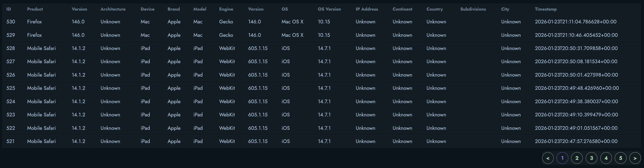Switch to page 5
The height and width of the screenshot is (168, 644).
click(620, 158)
